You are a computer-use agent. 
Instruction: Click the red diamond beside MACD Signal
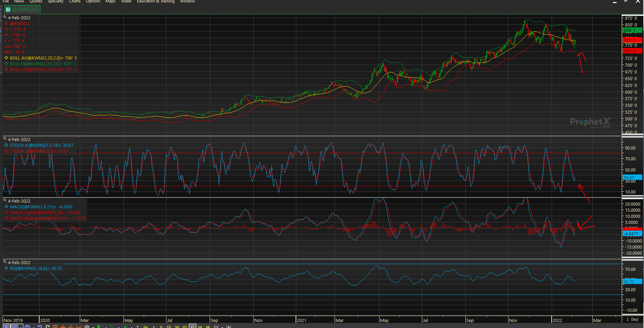[6, 212]
